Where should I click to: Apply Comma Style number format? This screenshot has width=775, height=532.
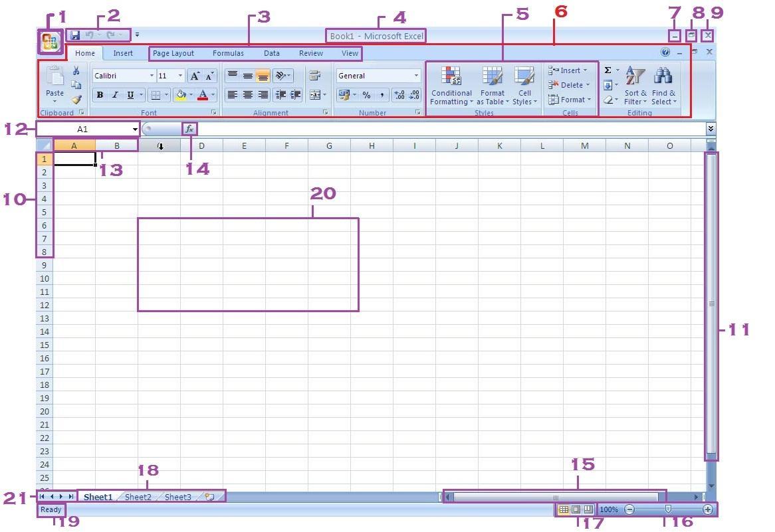[x=382, y=95]
